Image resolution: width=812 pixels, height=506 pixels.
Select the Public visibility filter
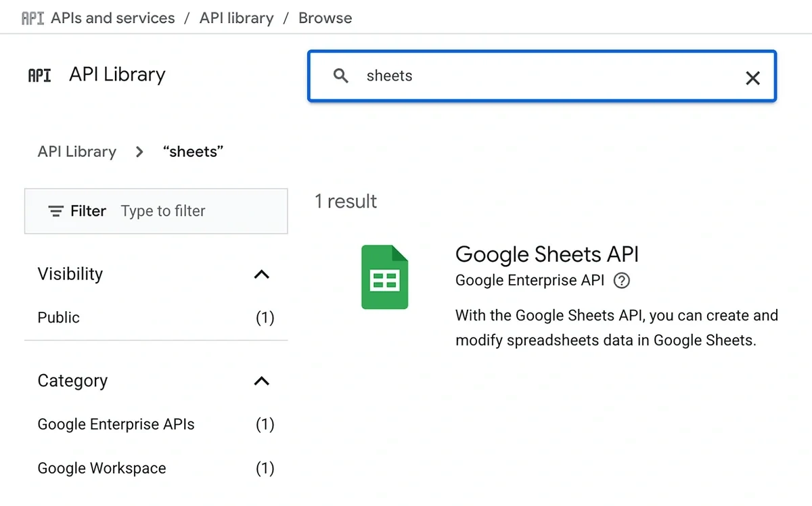[58, 317]
